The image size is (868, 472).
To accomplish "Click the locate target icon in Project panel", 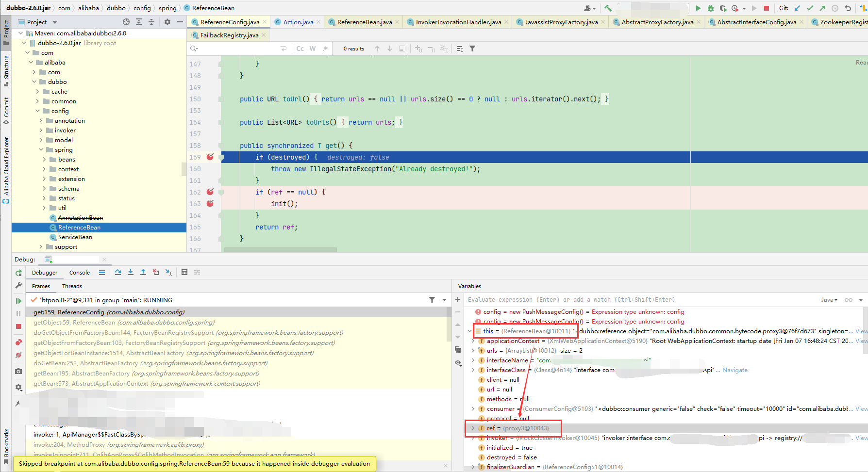I will tap(126, 22).
